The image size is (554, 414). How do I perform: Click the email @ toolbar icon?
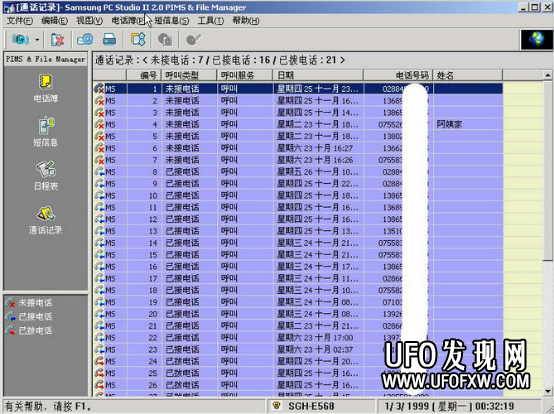[85, 39]
